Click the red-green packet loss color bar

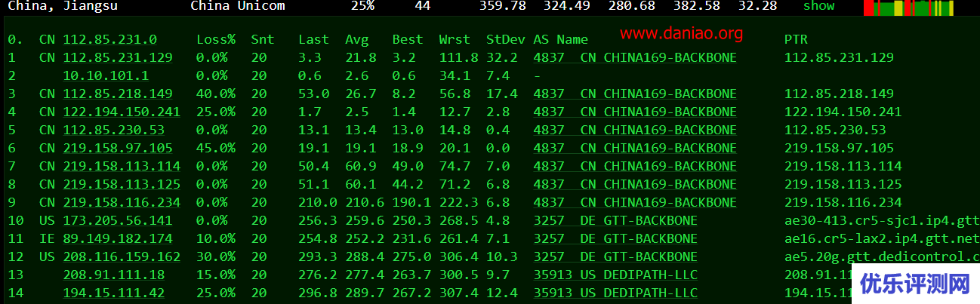tap(908, 8)
